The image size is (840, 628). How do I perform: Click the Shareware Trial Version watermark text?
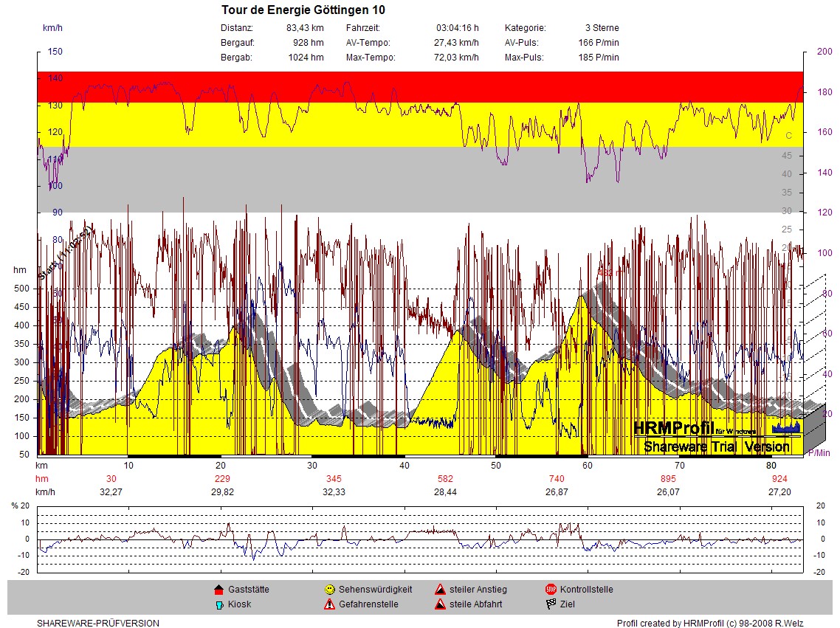pos(716,446)
